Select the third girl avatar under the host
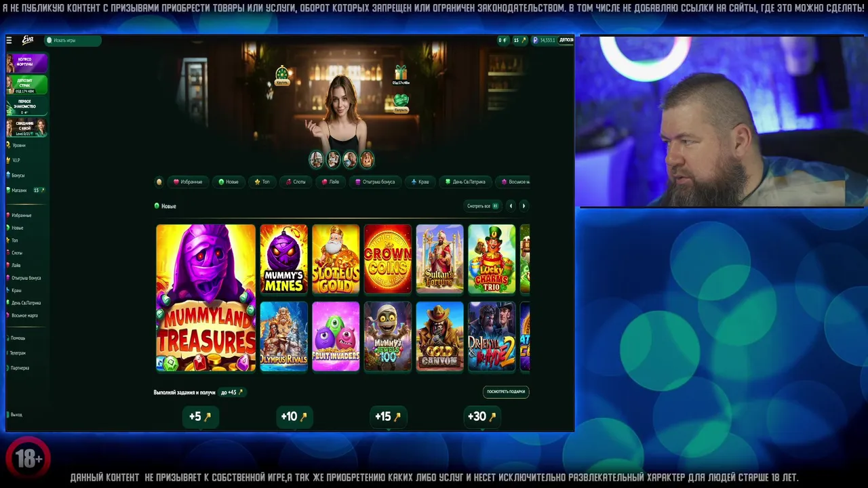 (x=350, y=159)
